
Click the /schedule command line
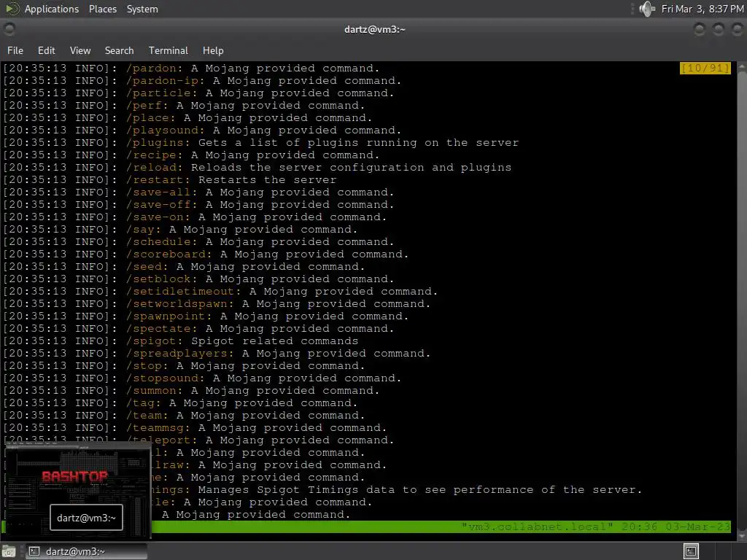point(198,241)
